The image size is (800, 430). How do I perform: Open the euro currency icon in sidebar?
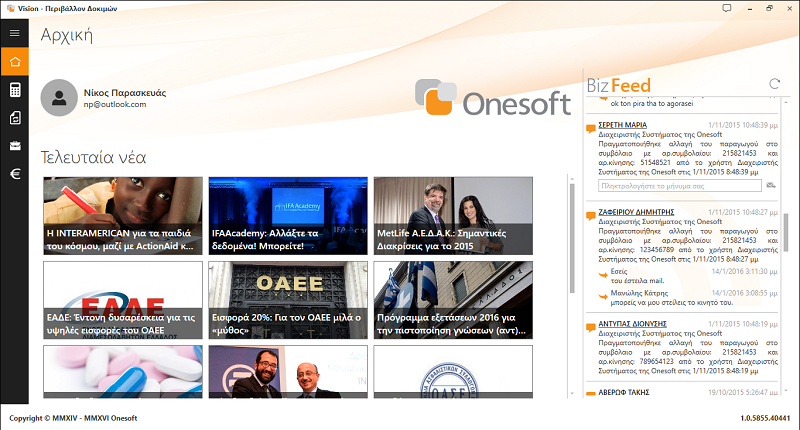click(14, 174)
